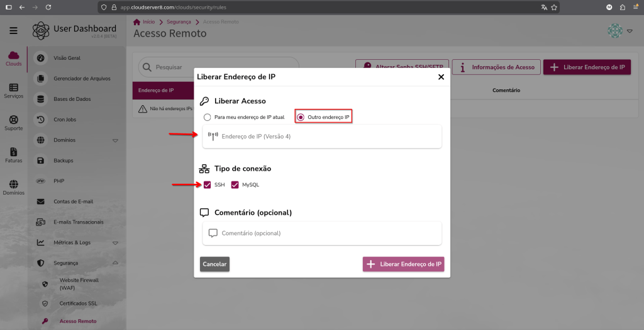The height and width of the screenshot is (330, 644).
Task: Uncheck the MySQL connection checkbox
Action: pyautogui.click(x=235, y=185)
